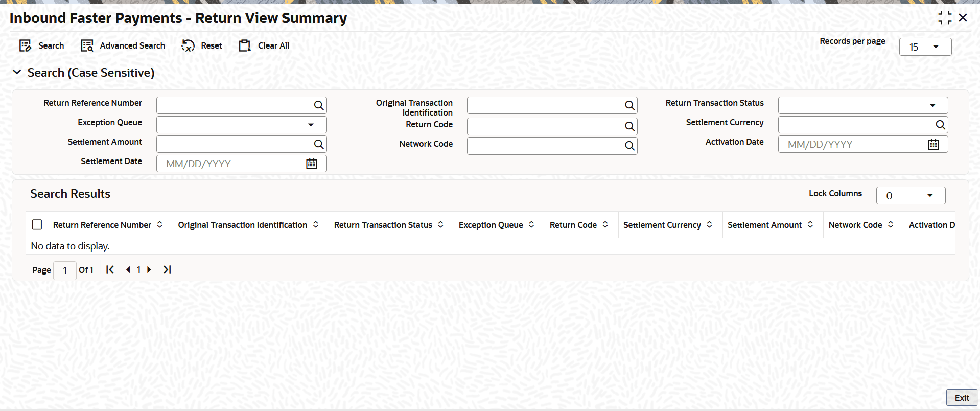Sort by Return Transaction Status column
Image resolution: width=980 pixels, height=411 pixels.
coord(440,224)
